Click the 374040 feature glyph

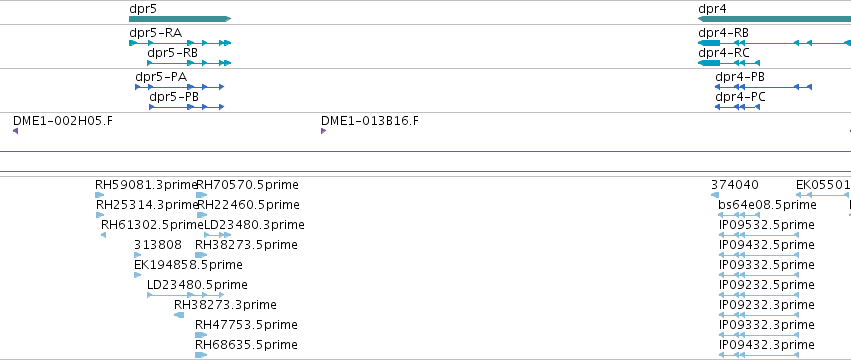715,195
